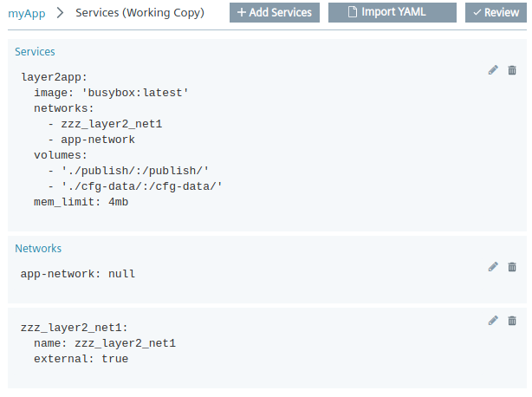Click the app-network: null text
The height and width of the screenshot is (397, 532).
pos(78,274)
